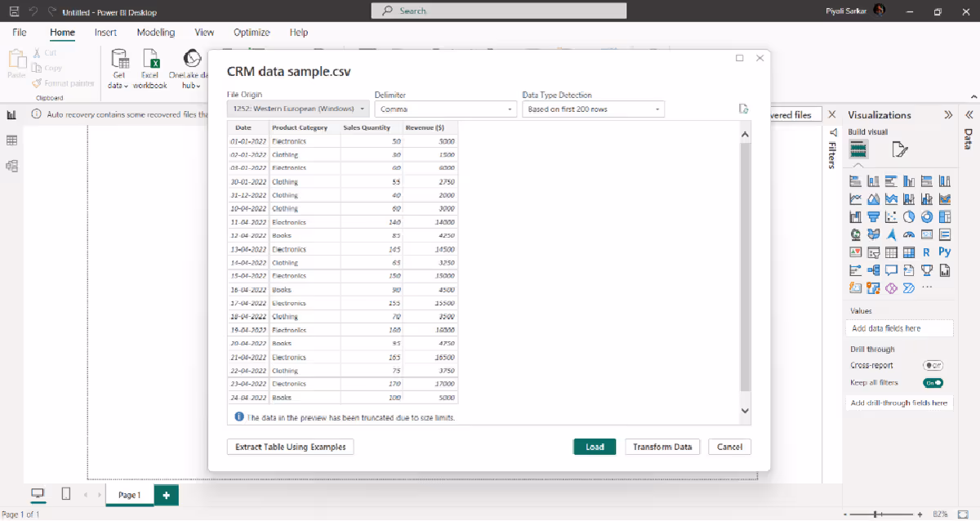Open the Optimize ribbon tab

252,33
